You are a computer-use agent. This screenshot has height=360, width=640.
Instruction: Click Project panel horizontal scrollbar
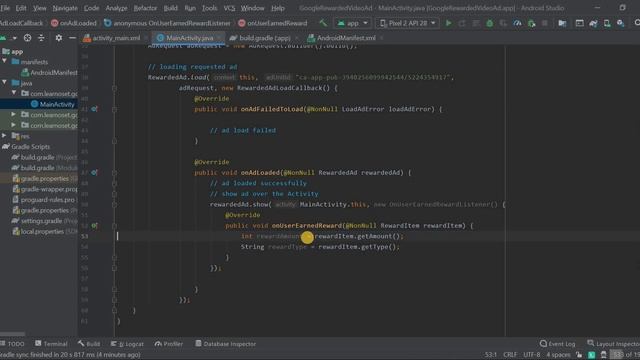tap(12, 334)
